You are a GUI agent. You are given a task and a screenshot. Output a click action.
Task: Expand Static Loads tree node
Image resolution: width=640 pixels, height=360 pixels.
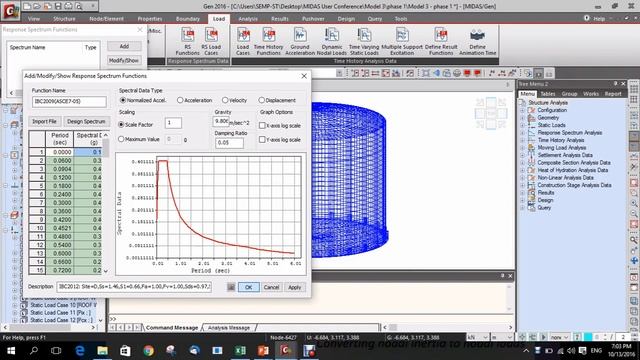(522, 125)
